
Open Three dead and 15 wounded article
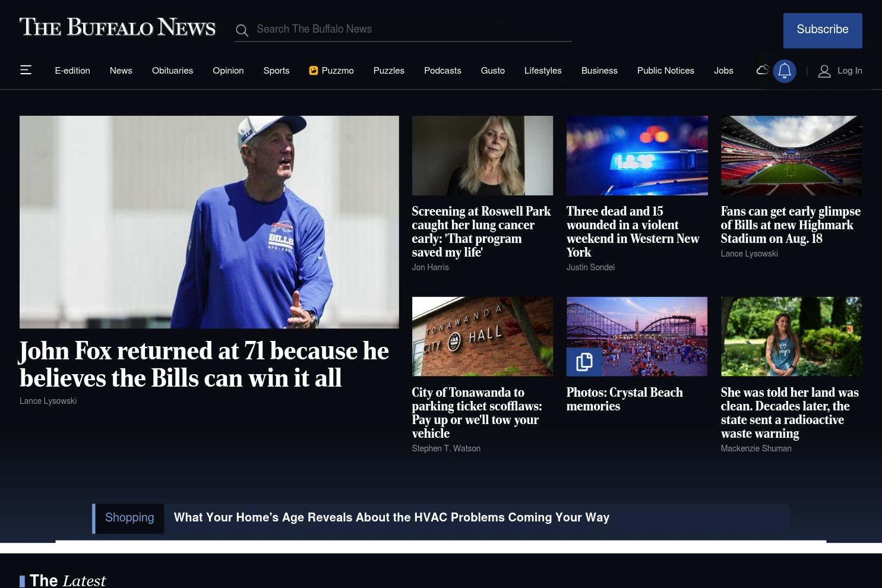pyautogui.click(x=633, y=232)
